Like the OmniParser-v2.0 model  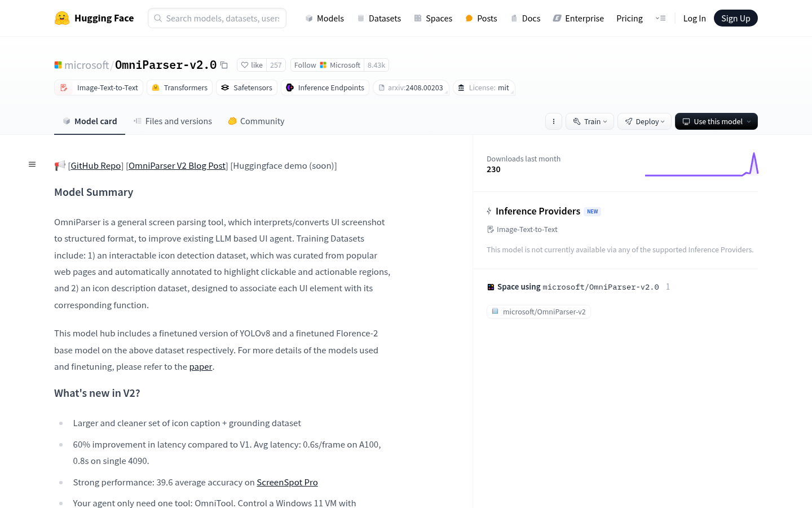pos(251,65)
